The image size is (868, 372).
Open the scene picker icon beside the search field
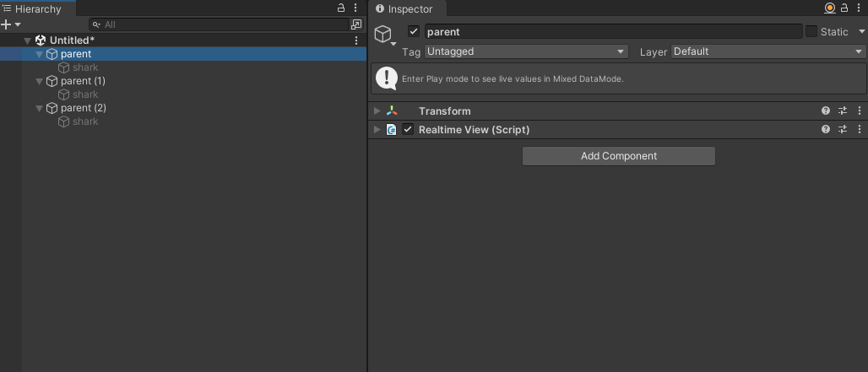coord(356,24)
